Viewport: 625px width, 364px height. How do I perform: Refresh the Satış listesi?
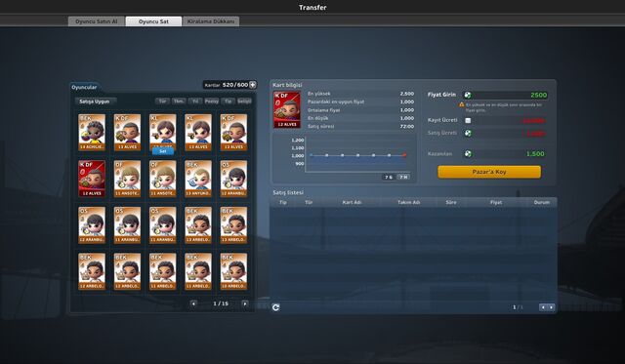click(275, 307)
